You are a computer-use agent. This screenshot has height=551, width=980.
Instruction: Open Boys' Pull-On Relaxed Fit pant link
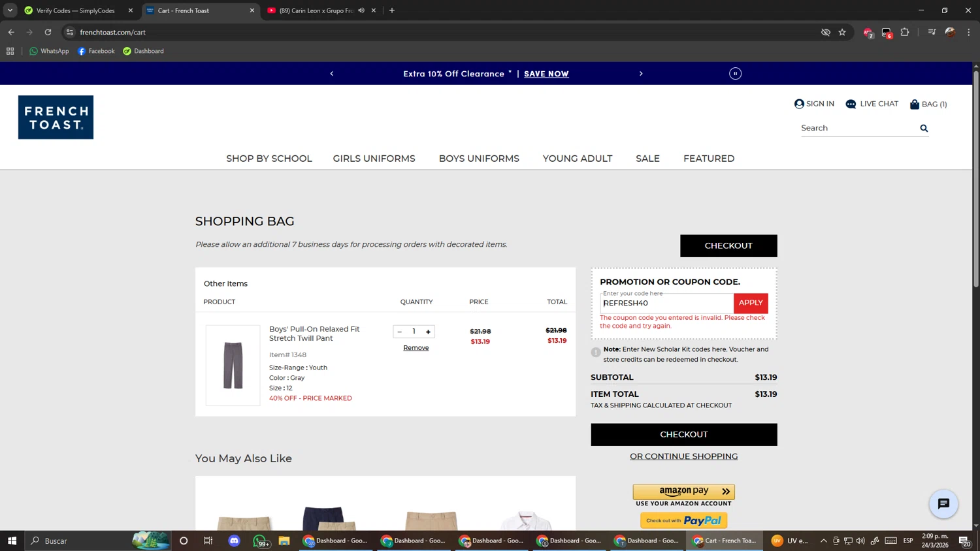tap(314, 334)
